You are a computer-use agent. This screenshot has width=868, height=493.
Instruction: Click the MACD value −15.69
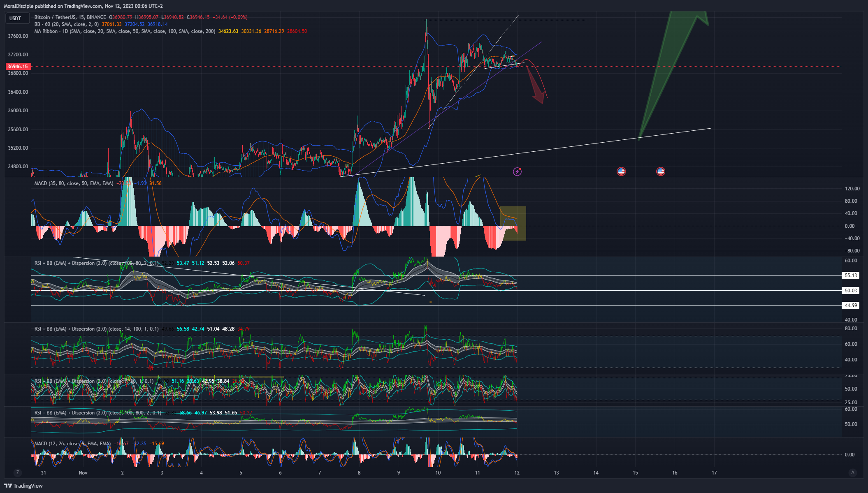[157, 444]
